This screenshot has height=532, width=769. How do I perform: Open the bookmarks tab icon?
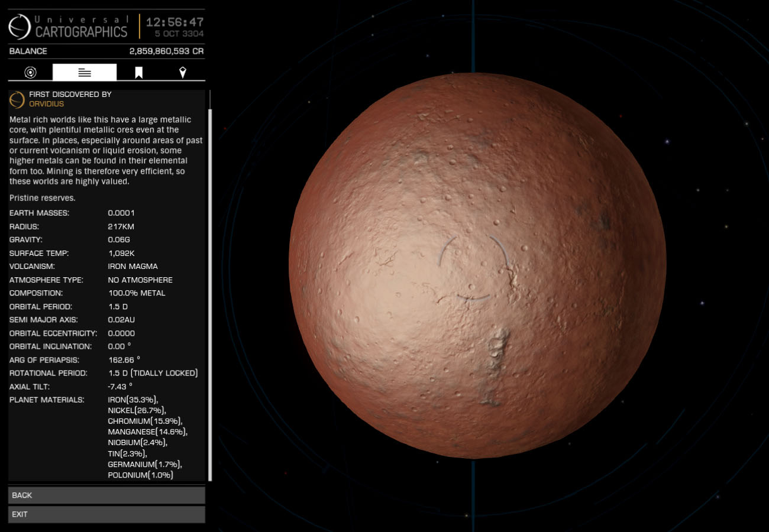point(138,73)
